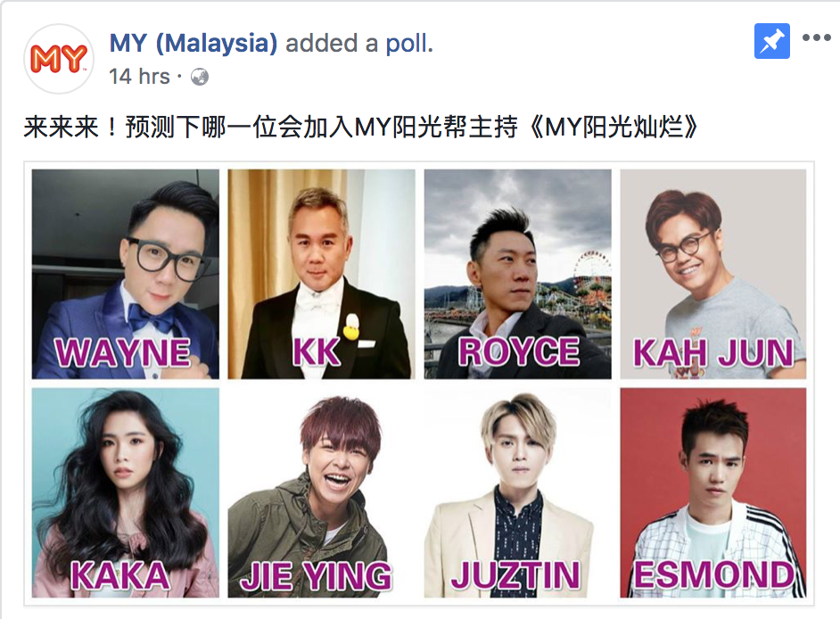The image size is (840, 619).
Task: Click the Chinese poll question text
Action: pos(360,127)
